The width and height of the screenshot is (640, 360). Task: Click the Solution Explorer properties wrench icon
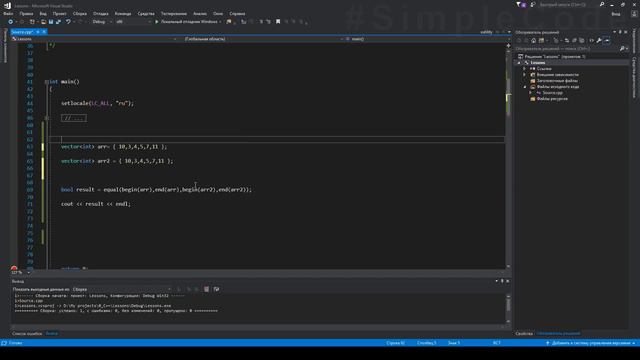pos(599,40)
